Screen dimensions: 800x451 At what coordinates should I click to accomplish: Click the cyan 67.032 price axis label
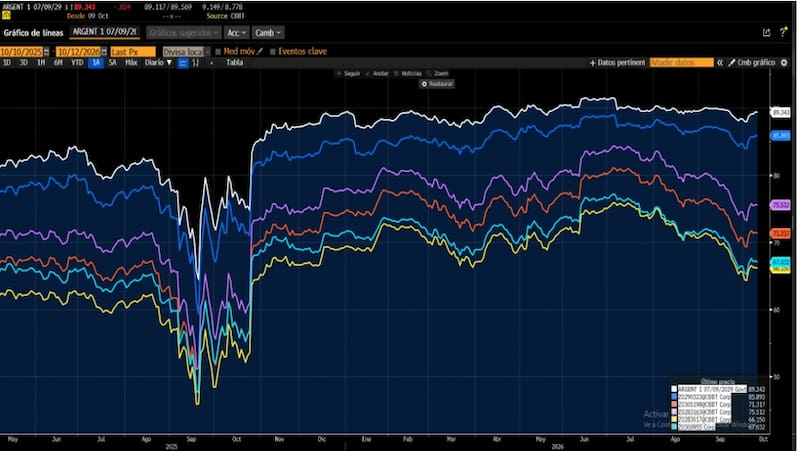pyautogui.click(x=780, y=262)
